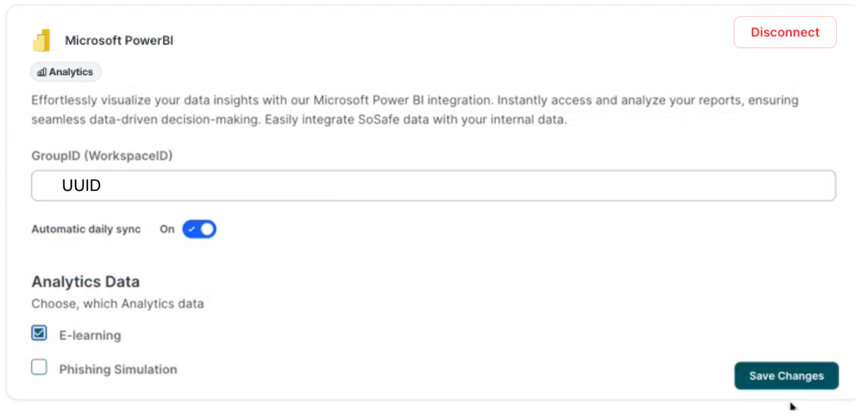Click the Phishing Simulation label text

coord(118,369)
